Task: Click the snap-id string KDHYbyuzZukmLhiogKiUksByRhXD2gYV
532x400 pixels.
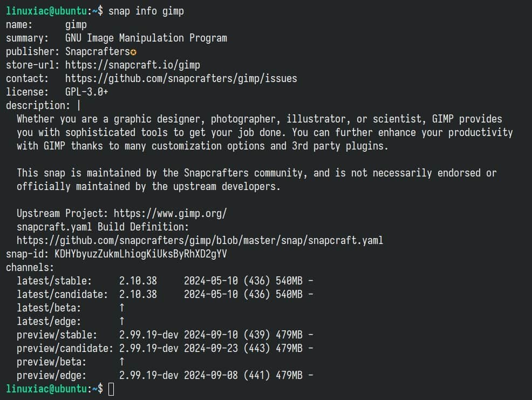Action: [x=141, y=254]
